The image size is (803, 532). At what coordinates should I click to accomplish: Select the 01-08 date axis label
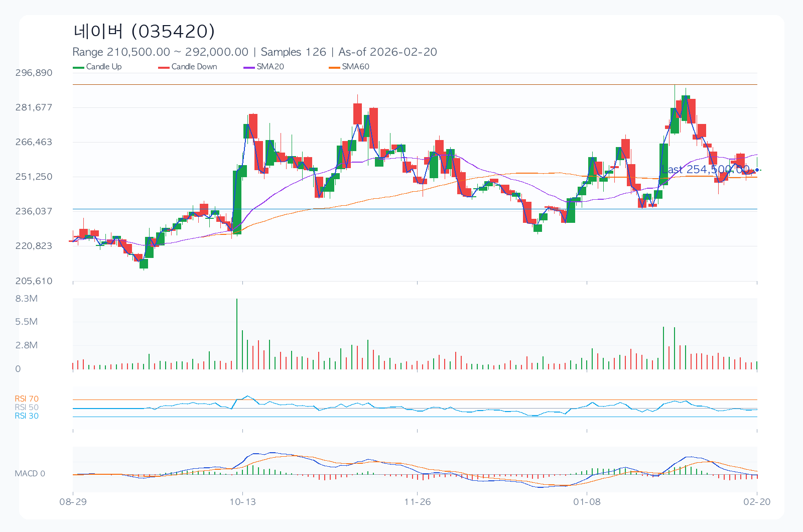point(587,502)
